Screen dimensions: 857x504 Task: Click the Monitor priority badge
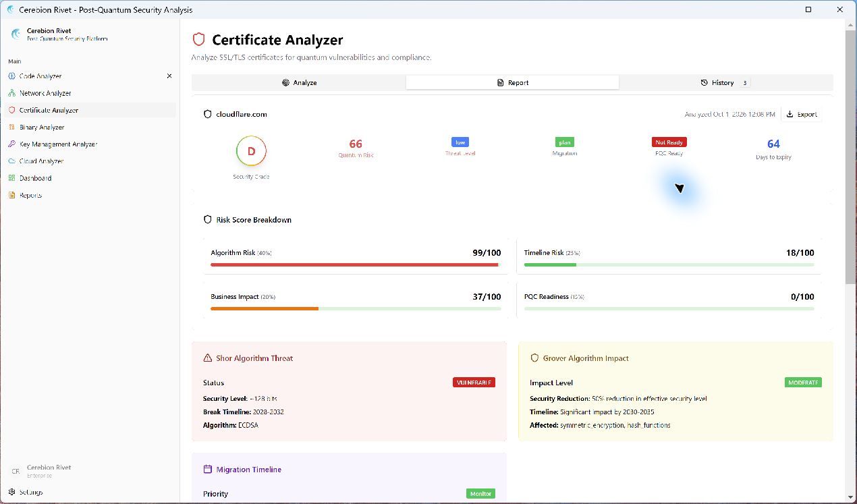point(480,494)
